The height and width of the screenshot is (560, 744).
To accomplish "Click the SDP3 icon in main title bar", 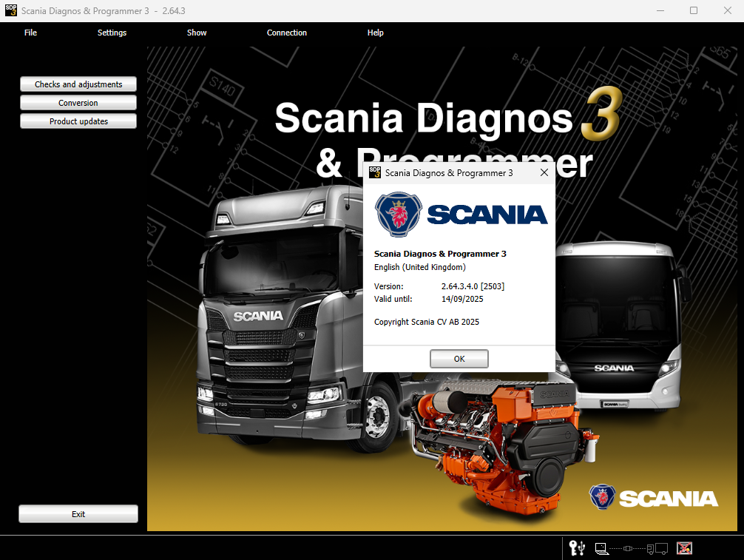I will coord(11,10).
